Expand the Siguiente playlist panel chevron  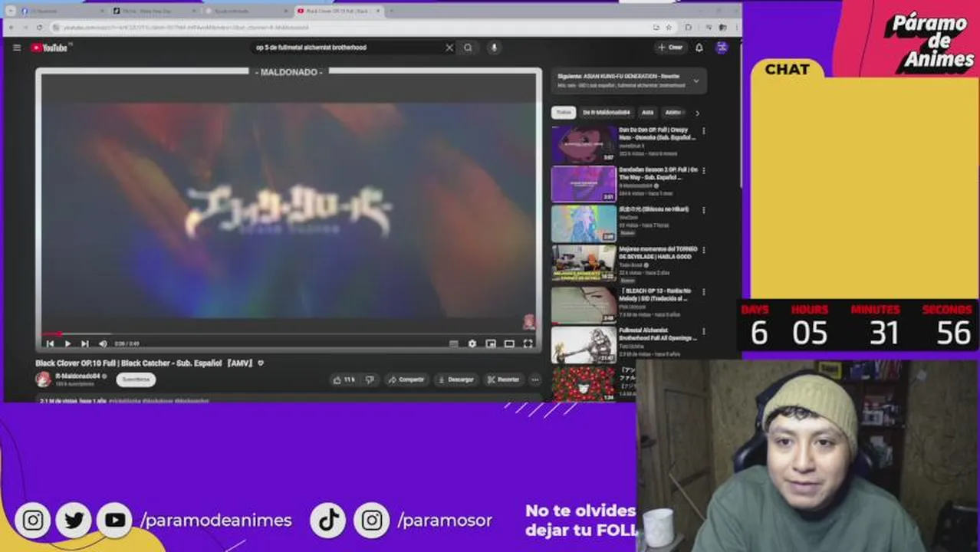tap(696, 80)
